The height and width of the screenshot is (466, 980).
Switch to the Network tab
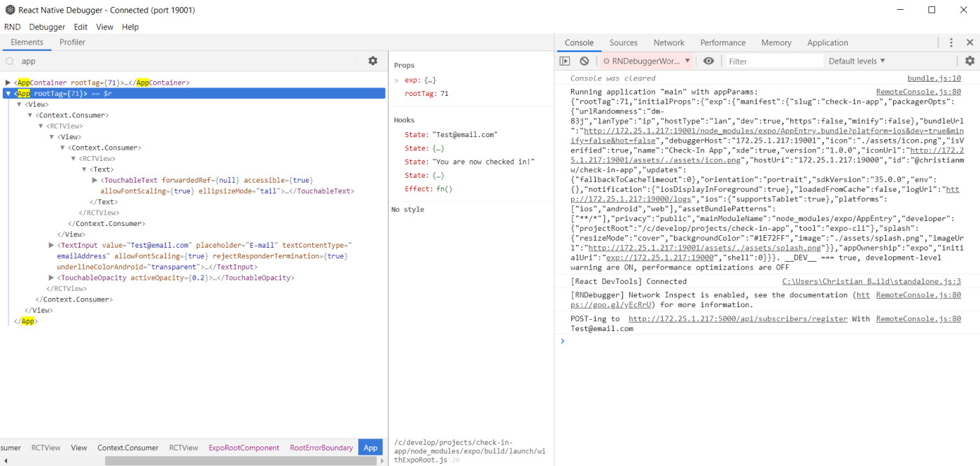(668, 42)
